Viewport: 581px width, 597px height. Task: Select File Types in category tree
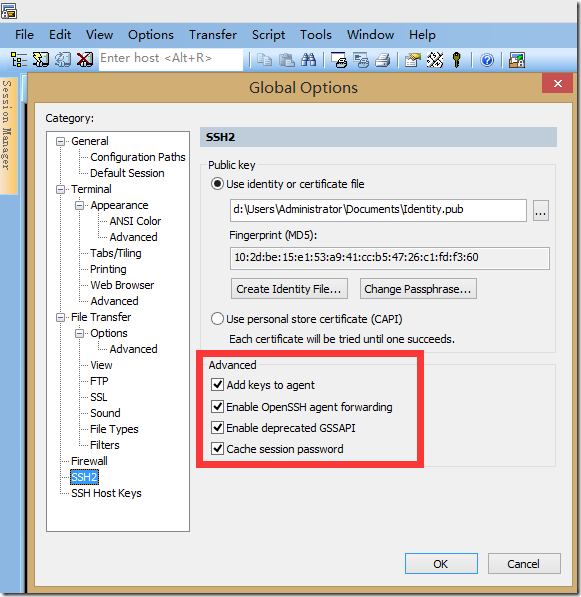pyautogui.click(x=114, y=429)
